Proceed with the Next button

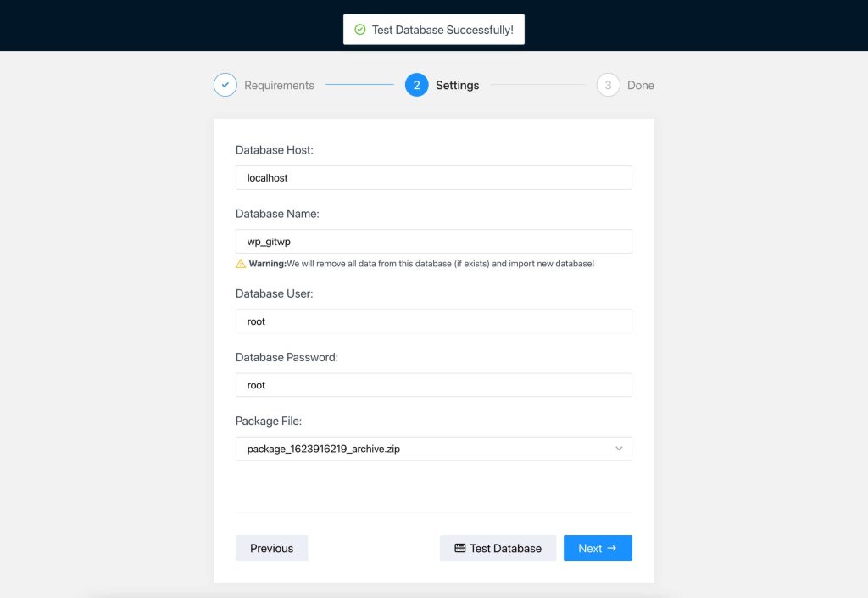pos(598,548)
